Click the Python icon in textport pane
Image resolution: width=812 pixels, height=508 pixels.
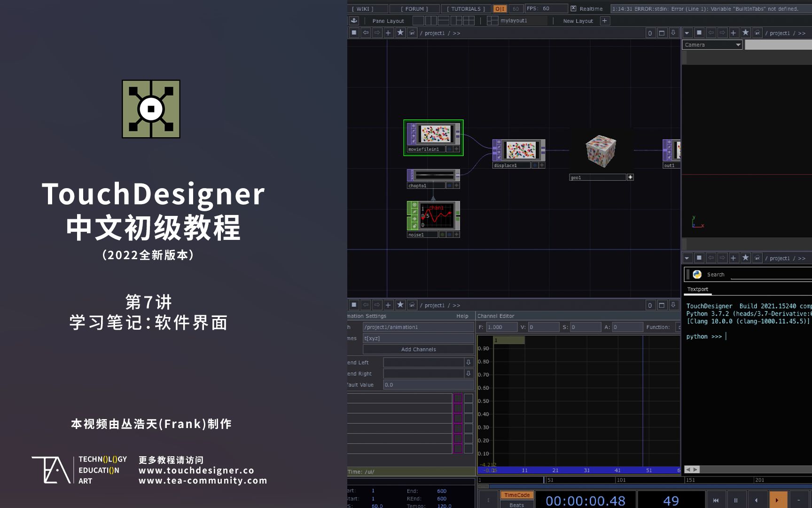pyautogui.click(x=697, y=274)
